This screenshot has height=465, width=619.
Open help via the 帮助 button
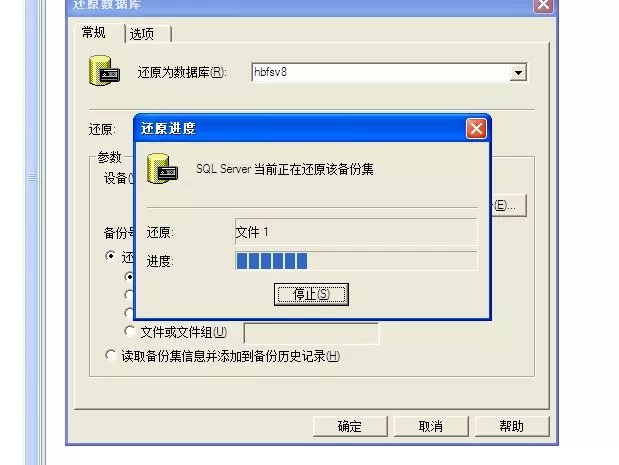pos(512,426)
